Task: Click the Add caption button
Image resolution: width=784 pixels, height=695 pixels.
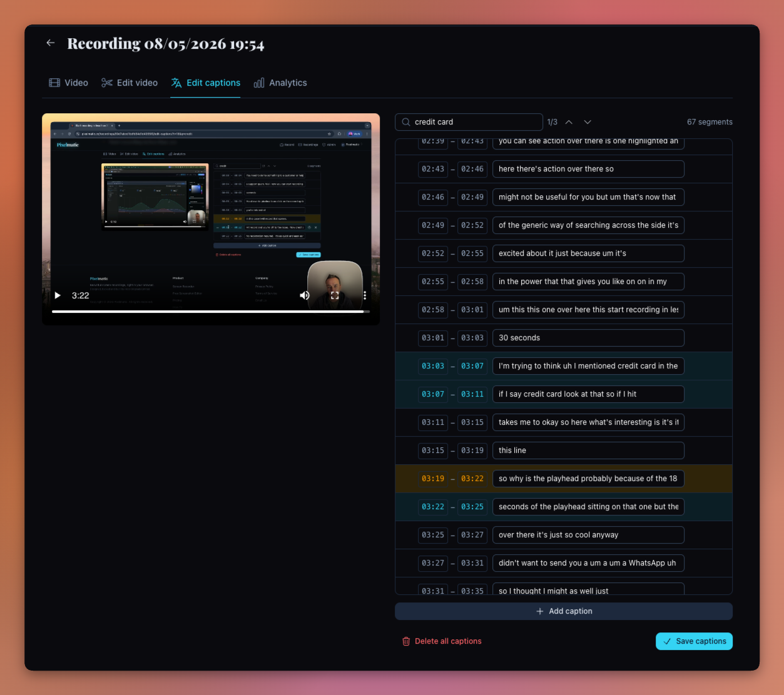Action: [x=564, y=611]
